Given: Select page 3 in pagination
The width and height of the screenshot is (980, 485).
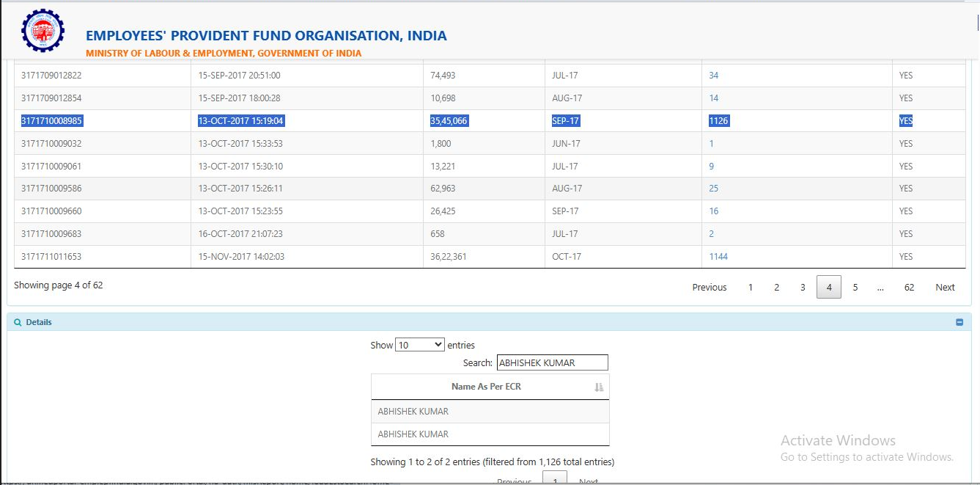Looking at the screenshot, I should [x=803, y=287].
